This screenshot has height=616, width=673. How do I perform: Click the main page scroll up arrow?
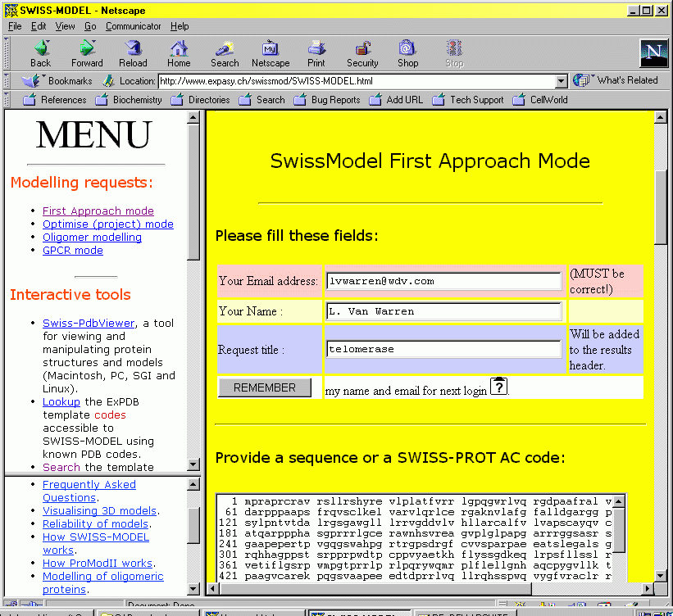coord(660,116)
